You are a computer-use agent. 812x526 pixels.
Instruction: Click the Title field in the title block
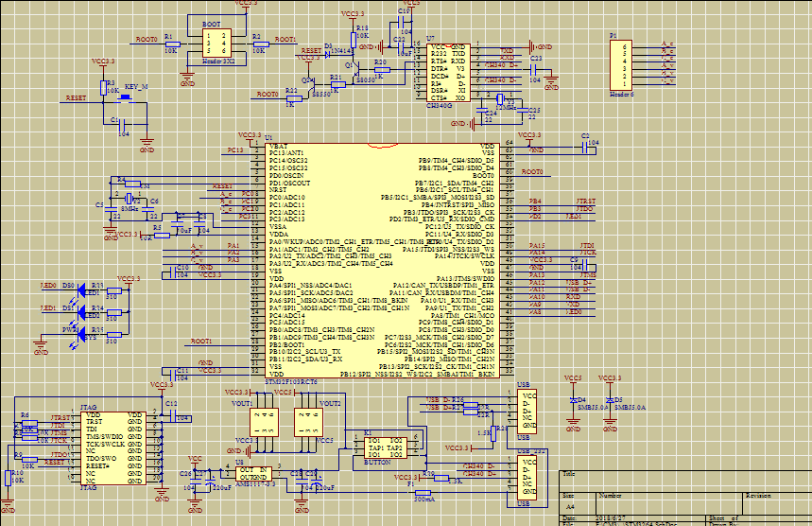[685, 481]
